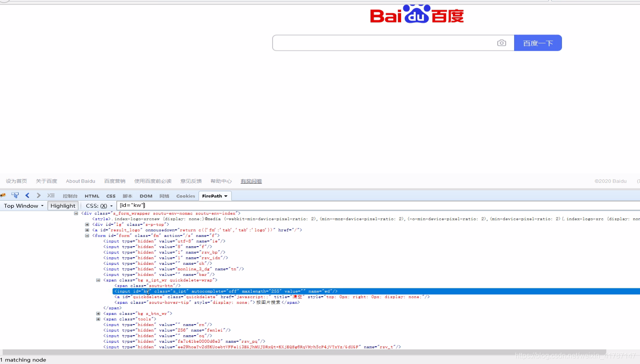640x364 pixels.
Task: Open the 使用百度前必读 link
Action: (x=153, y=181)
